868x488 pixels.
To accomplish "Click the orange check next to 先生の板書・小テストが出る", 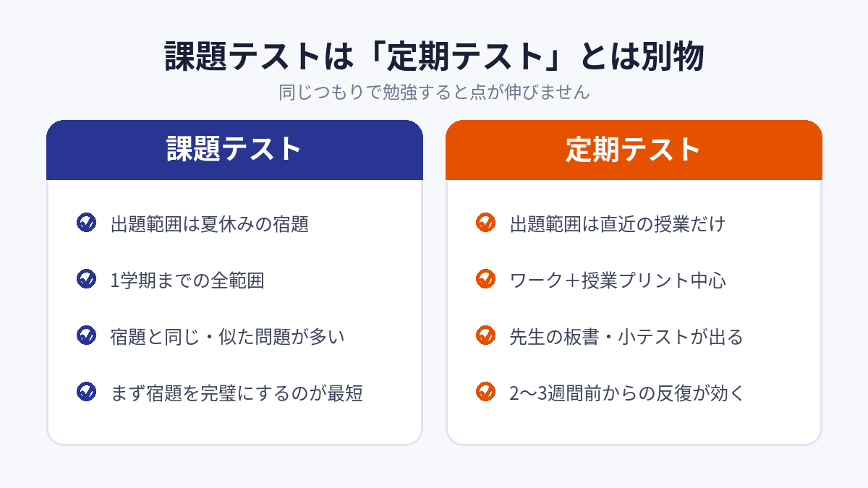I will 485,335.
